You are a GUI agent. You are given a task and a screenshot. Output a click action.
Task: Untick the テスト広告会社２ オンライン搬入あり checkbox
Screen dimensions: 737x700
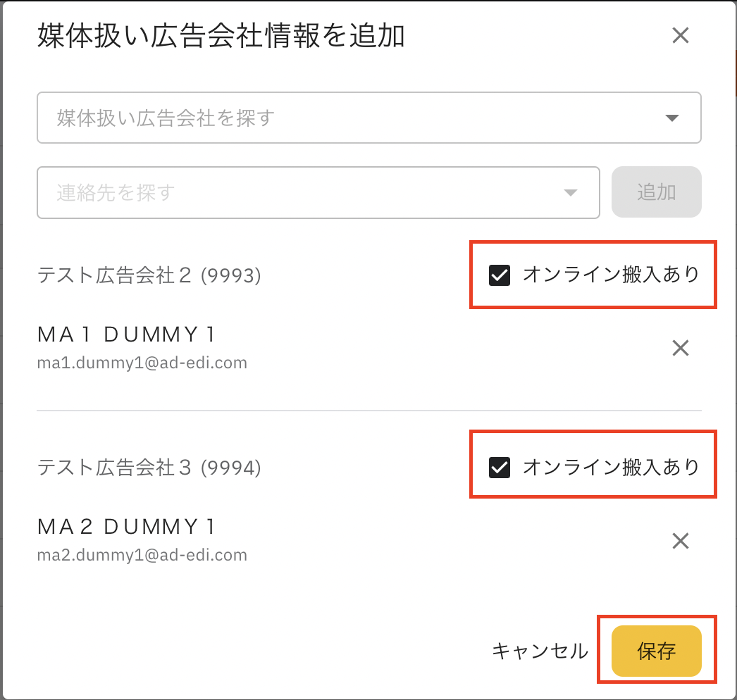[x=500, y=275]
